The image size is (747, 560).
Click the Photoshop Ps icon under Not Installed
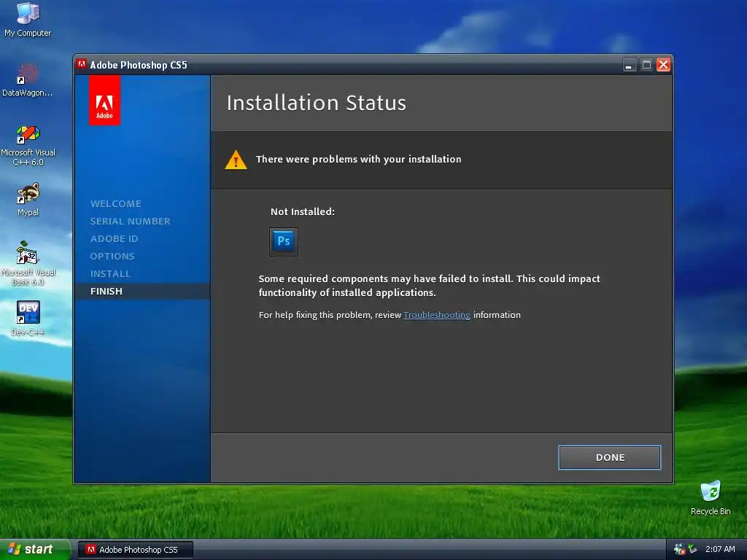pyautogui.click(x=284, y=241)
